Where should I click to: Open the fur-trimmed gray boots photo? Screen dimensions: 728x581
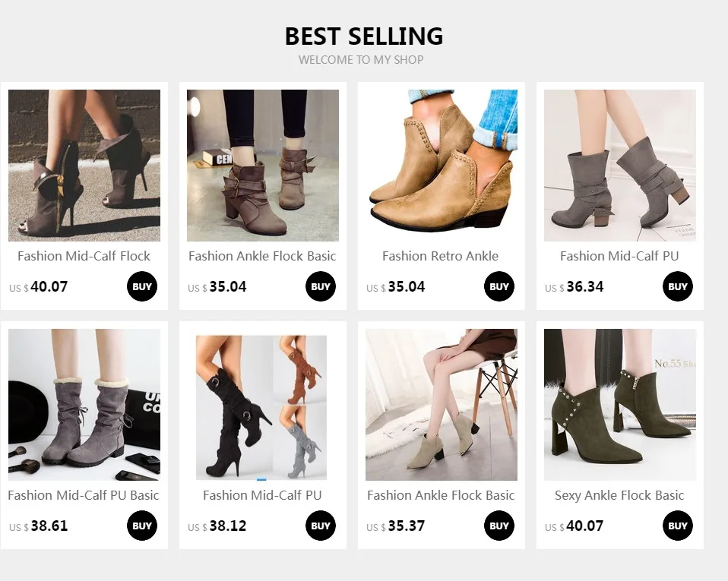(x=84, y=405)
